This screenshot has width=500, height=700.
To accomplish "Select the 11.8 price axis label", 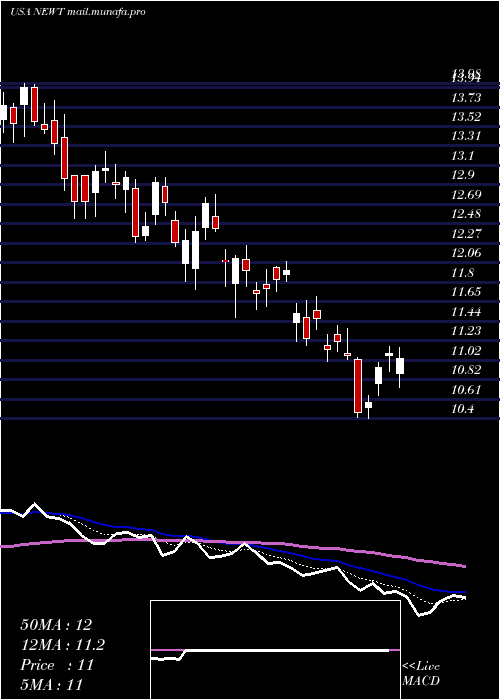I will pos(463,272).
